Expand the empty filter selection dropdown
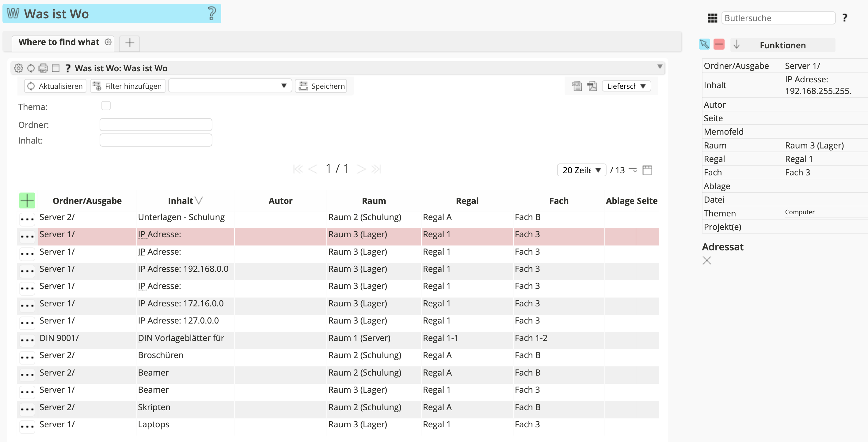Screen dimensions: 868x442 click(230, 86)
